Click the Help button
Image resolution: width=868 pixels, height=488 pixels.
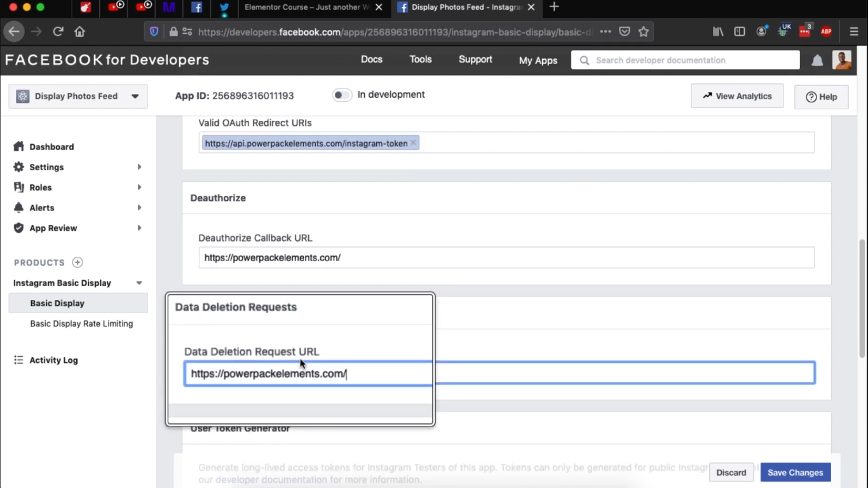pyautogui.click(x=822, y=97)
